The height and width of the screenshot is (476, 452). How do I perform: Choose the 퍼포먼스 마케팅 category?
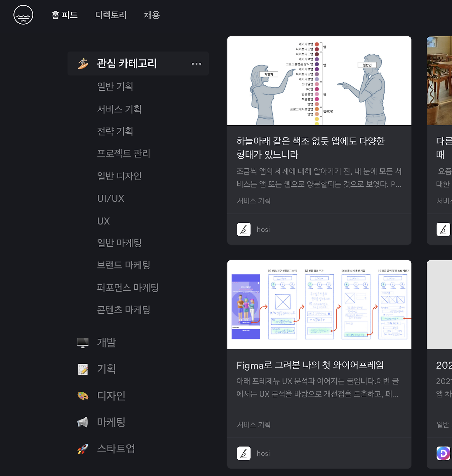point(128,288)
